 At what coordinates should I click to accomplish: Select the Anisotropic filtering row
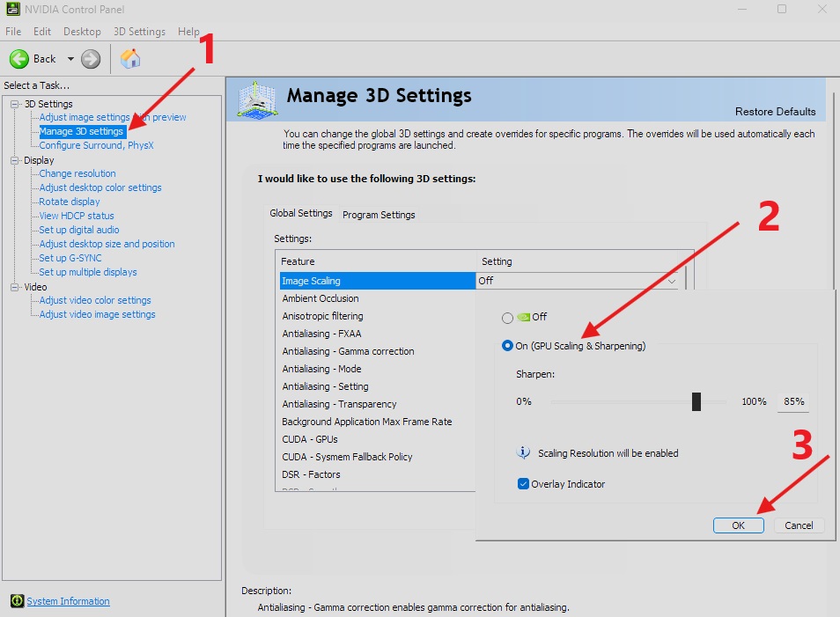click(x=377, y=316)
